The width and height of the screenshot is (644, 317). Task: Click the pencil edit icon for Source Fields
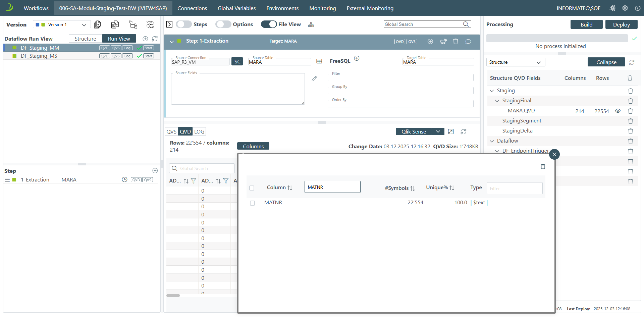click(314, 78)
